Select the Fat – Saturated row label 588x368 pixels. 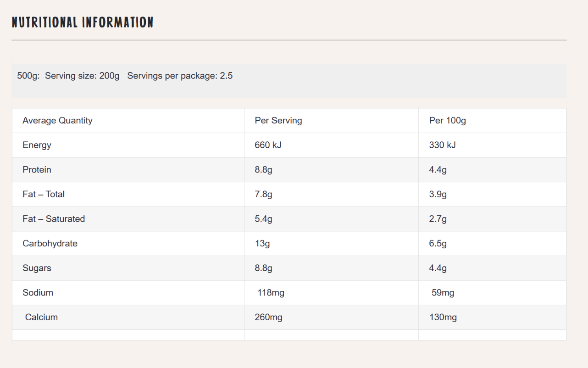[54, 219]
